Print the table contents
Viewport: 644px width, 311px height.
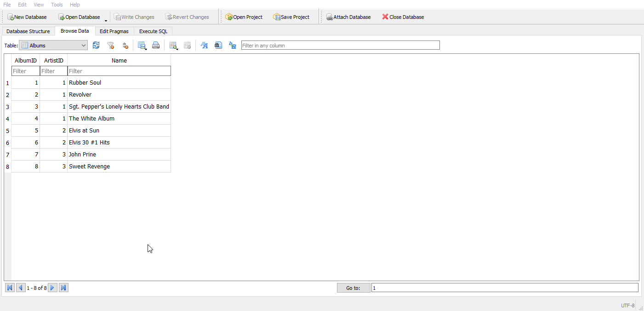[156, 45]
